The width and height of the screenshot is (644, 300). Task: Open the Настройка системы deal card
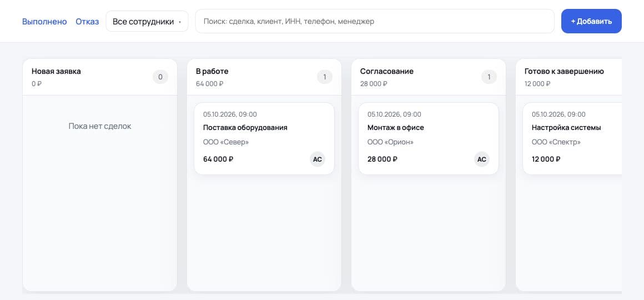[x=572, y=138]
